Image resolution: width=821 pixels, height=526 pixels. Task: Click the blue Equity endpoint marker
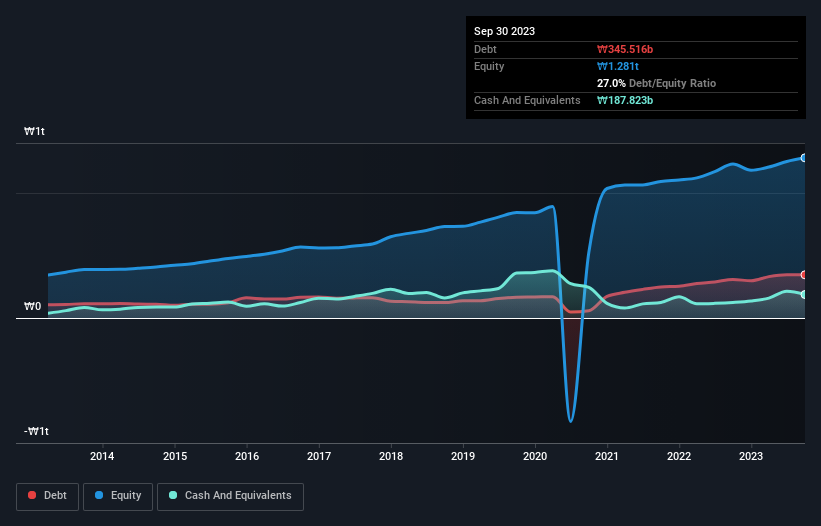click(804, 158)
